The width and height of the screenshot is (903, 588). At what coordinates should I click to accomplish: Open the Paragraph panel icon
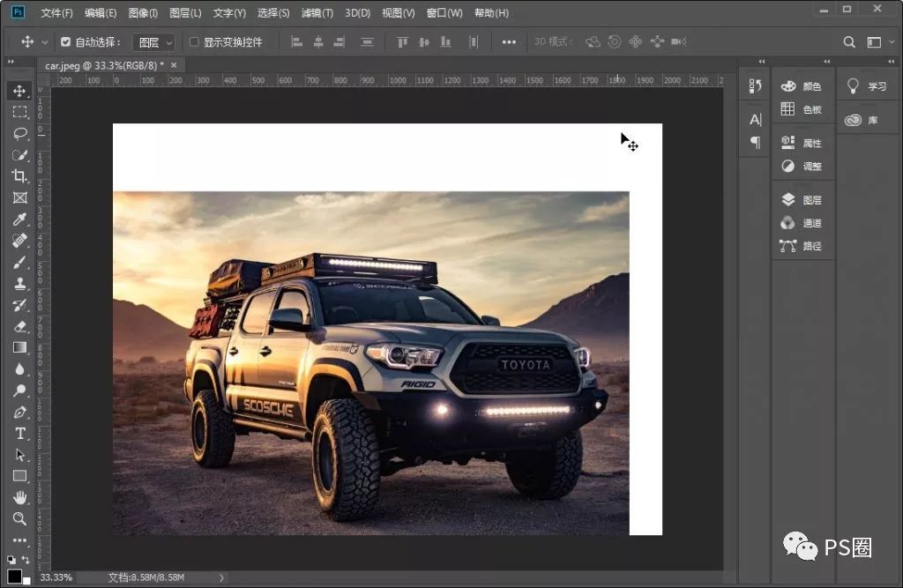point(755,142)
